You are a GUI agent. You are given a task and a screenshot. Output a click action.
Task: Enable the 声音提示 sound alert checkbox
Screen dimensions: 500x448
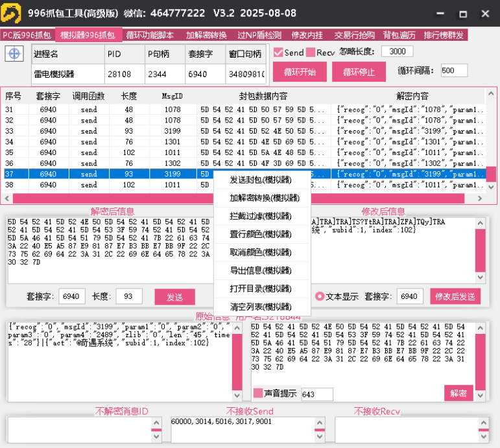tap(257, 394)
